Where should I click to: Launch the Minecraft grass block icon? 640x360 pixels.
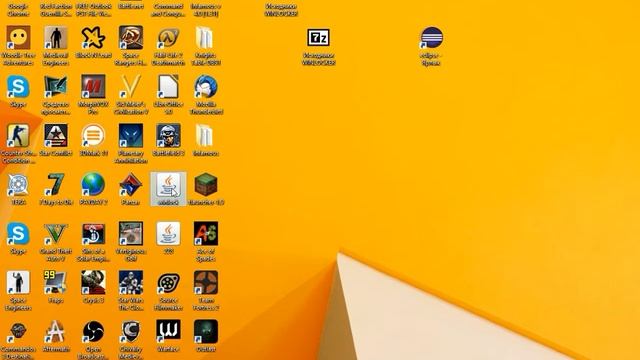coord(206,184)
